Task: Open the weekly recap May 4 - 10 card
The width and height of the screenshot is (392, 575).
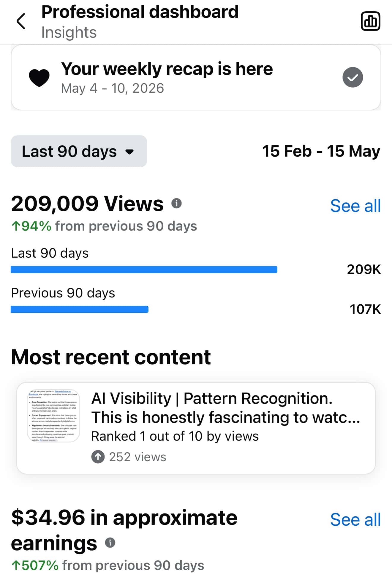Action: [x=196, y=78]
